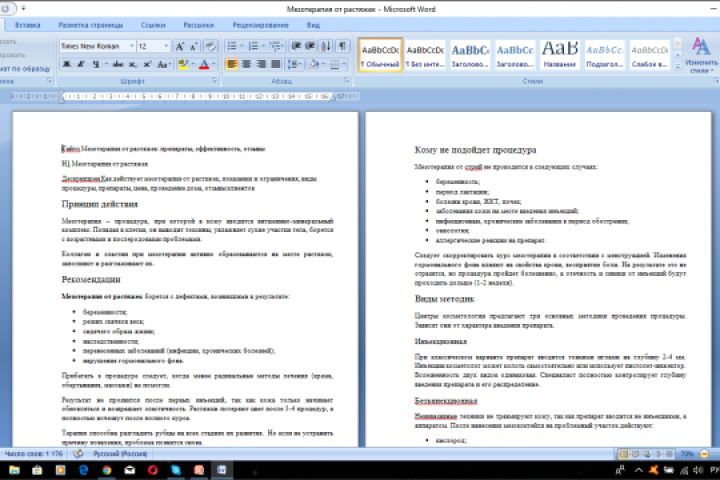The height and width of the screenshot is (480, 720).
Task: Click the Decrease Indent icon
Action: tap(296, 46)
